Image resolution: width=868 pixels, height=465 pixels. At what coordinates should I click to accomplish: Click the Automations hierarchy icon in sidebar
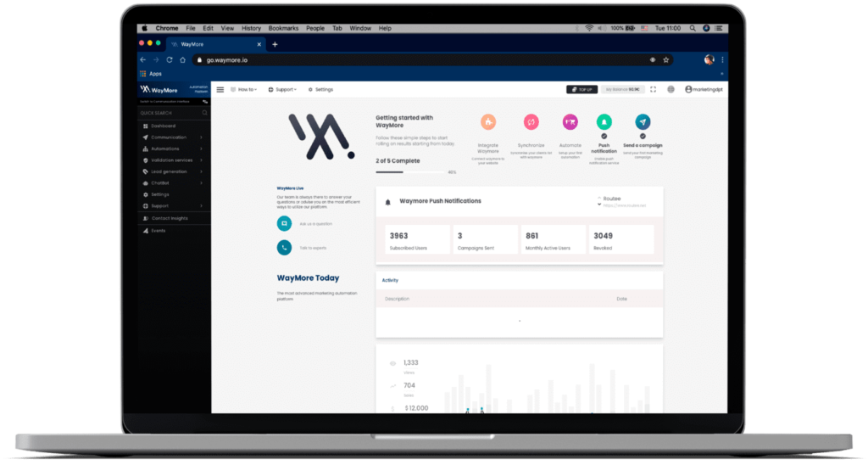[x=145, y=148]
